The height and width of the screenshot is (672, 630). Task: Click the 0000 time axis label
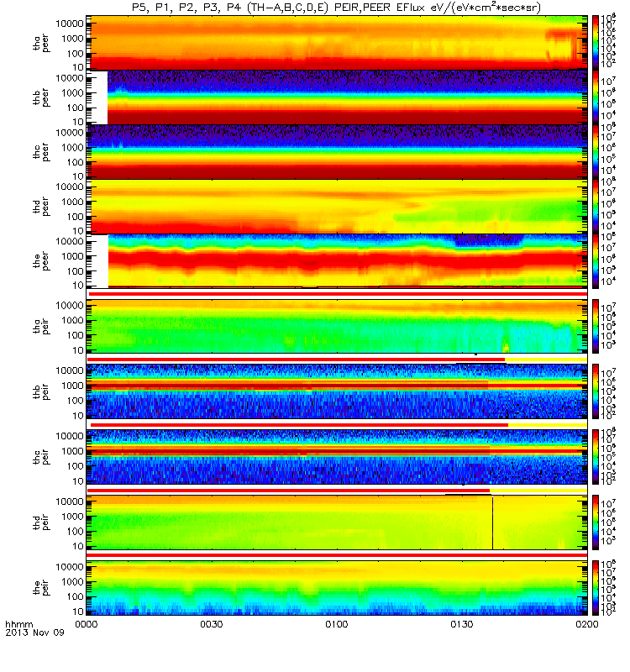[x=87, y=624]
